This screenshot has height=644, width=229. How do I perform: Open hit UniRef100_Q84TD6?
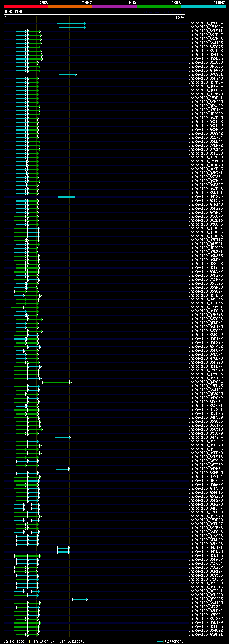point(205,55)
